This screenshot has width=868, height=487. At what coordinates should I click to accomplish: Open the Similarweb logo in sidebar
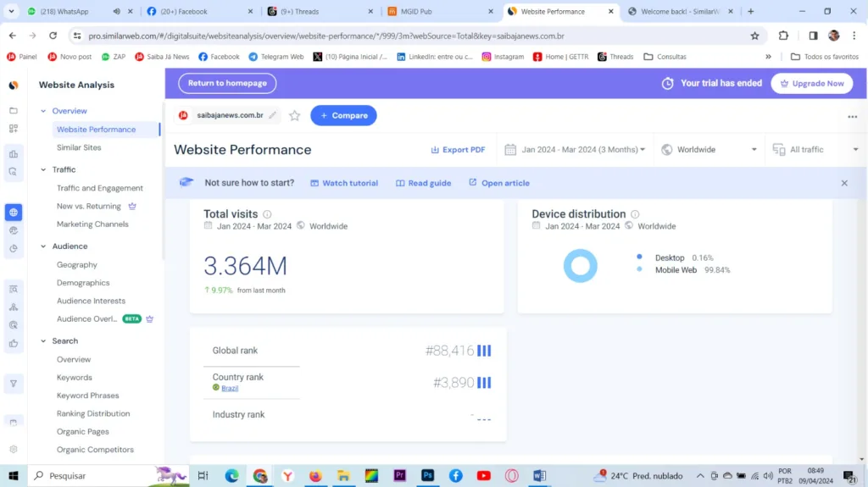(14, 86)
